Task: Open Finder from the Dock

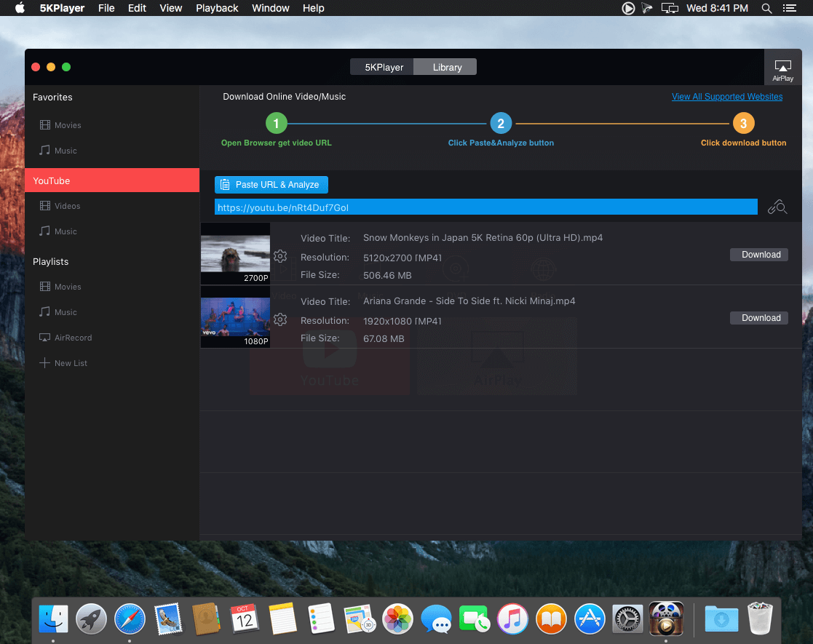Action: click(53, 619)
